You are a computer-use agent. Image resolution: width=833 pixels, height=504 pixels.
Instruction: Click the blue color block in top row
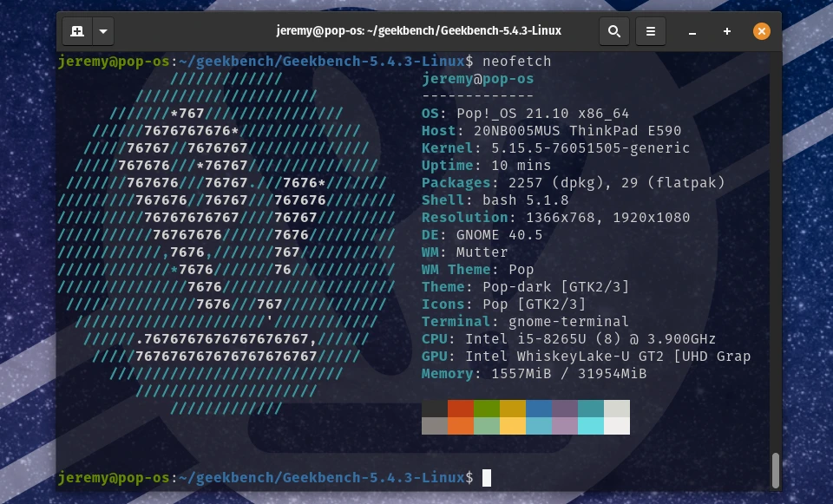(x=539, y=409)
